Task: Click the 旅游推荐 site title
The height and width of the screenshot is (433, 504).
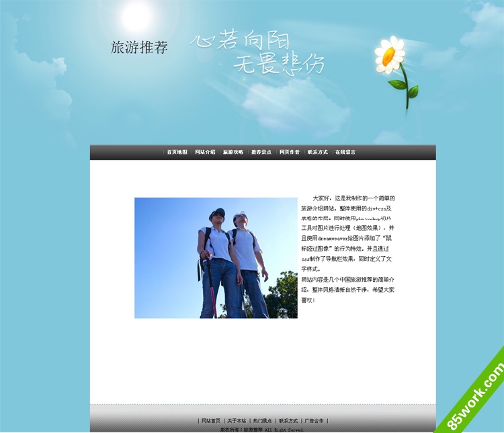Action: tap(139, 47)
